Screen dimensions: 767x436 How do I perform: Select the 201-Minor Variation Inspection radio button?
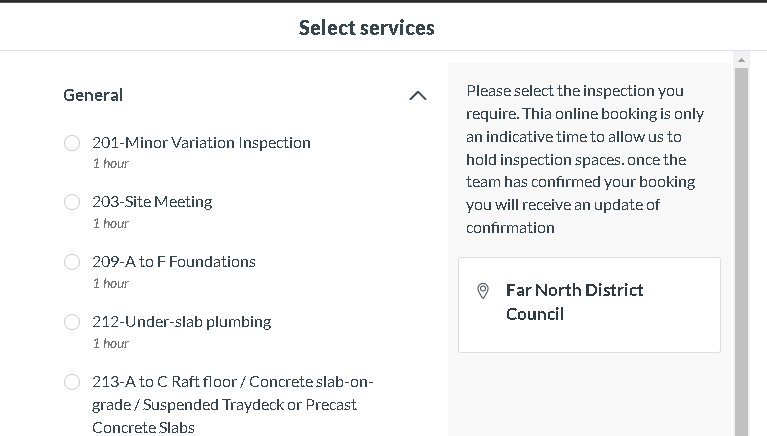[x=72, y=143]
